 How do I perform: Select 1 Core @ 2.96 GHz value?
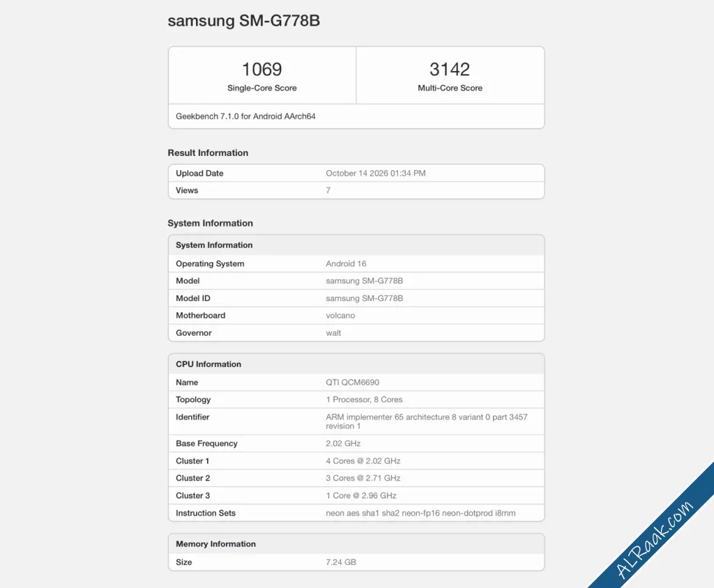[361, 496]
